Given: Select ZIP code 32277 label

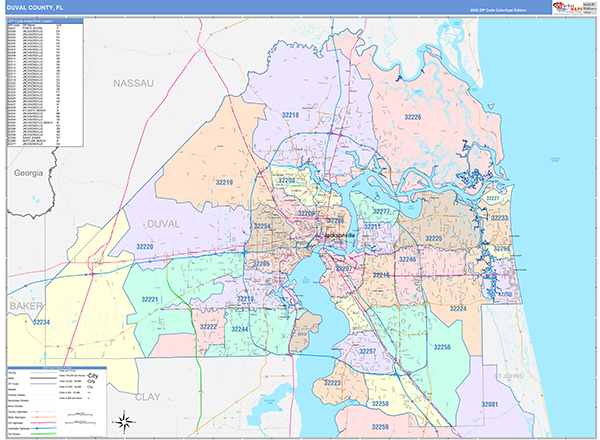Looking at the screenshot, I should coord(381,212).
